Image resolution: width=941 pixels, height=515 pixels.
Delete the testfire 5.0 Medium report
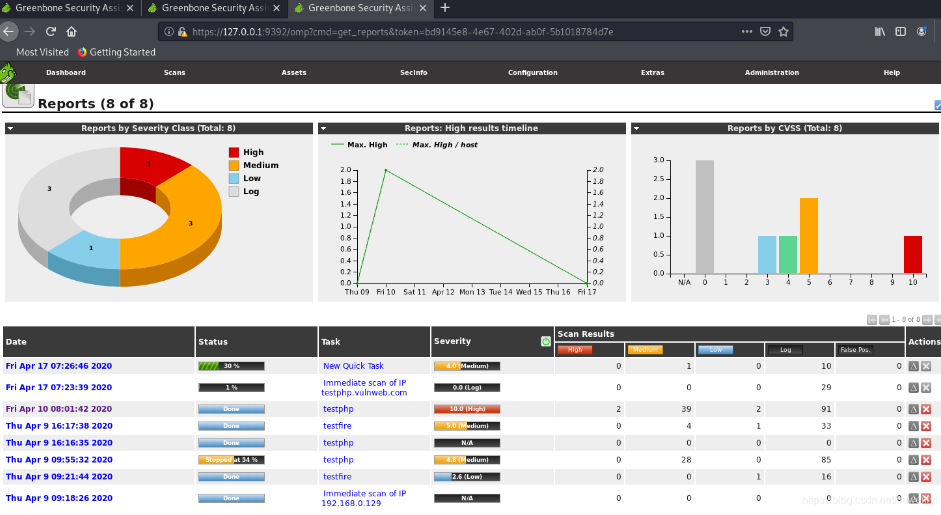(x=926, y=426)
